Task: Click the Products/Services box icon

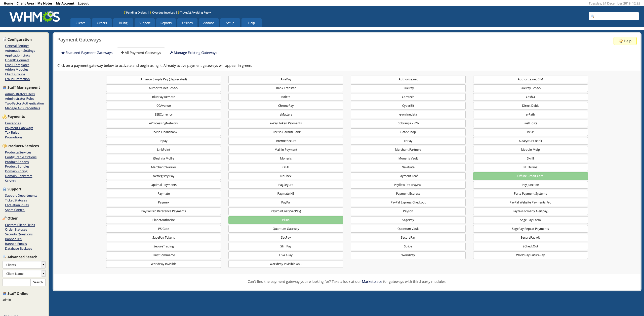Action: pyautogui.click(x=5, y=146)
